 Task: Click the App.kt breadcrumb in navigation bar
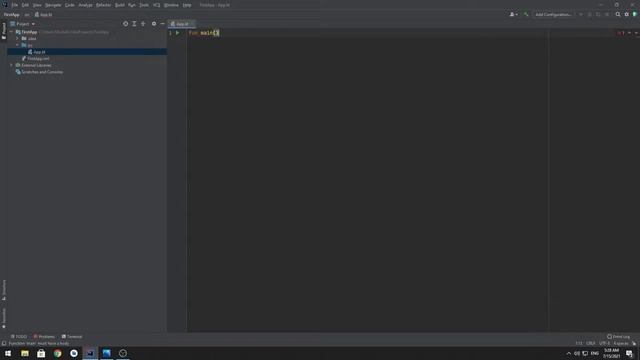[43, 15]
